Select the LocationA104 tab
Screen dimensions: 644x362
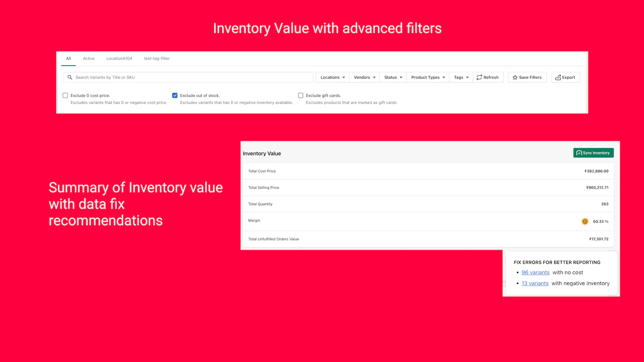(119, 58)
